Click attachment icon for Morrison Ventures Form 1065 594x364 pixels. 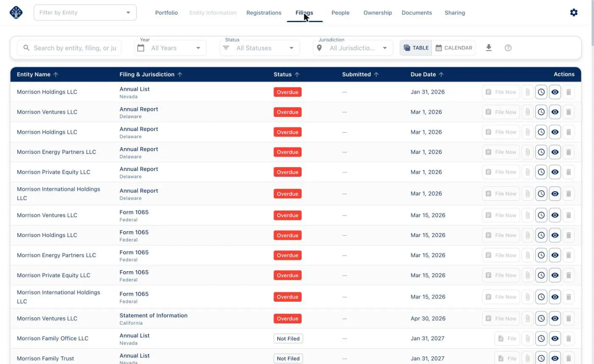527,215
